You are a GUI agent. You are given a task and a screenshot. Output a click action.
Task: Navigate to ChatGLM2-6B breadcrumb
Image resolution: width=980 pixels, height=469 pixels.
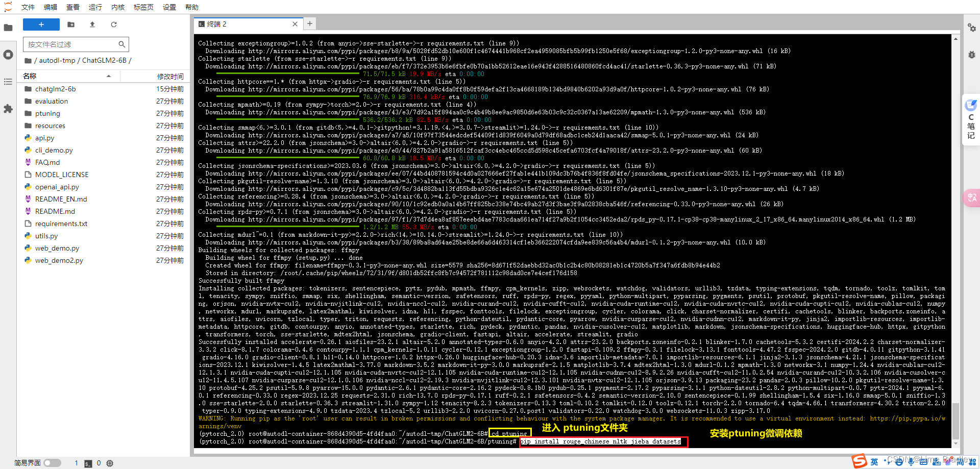pos(104,60)
